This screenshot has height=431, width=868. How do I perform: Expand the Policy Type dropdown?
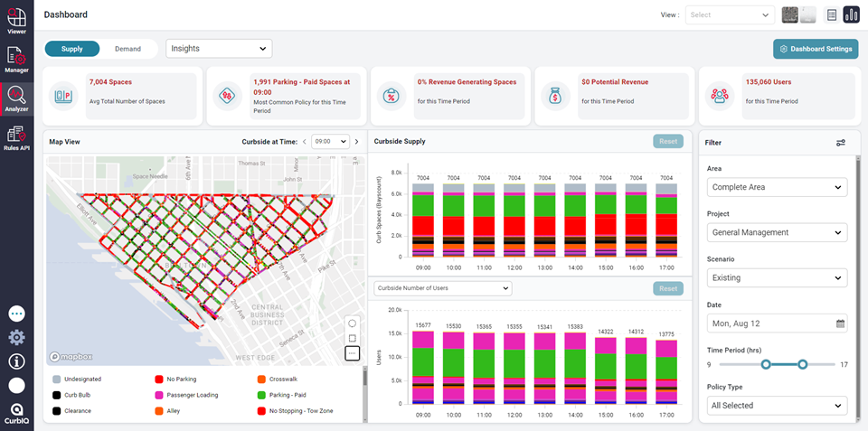778,406
